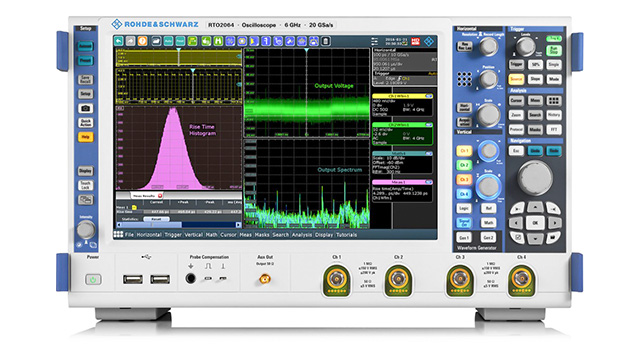Push the dot-grid apps key in the Analysis section
The image size is (640, 360).
click(554, 100)
